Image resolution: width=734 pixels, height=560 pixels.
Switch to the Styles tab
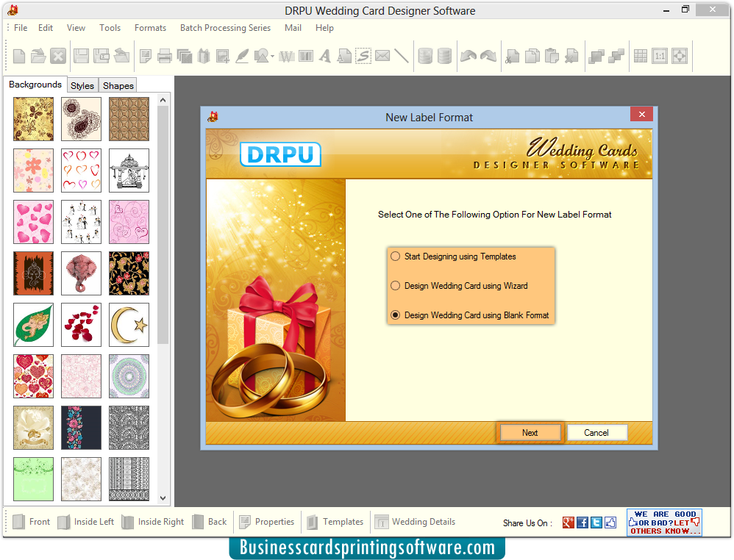point(82,85)
